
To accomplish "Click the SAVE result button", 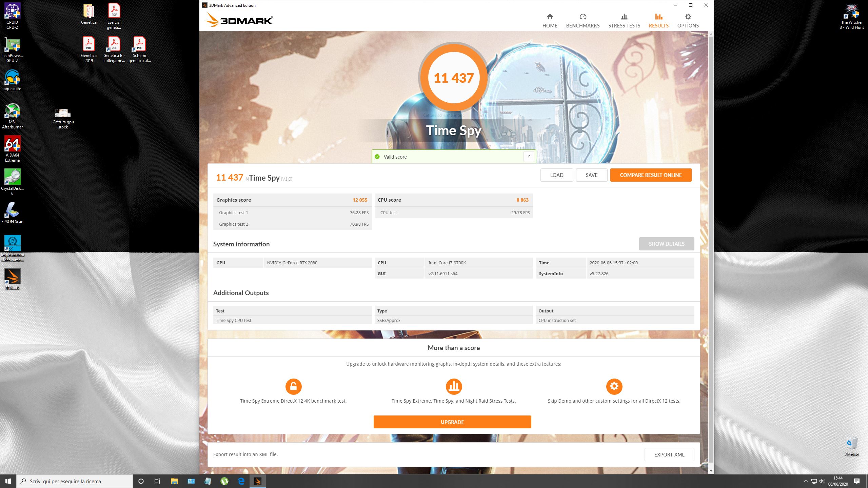I will (591, 175).
